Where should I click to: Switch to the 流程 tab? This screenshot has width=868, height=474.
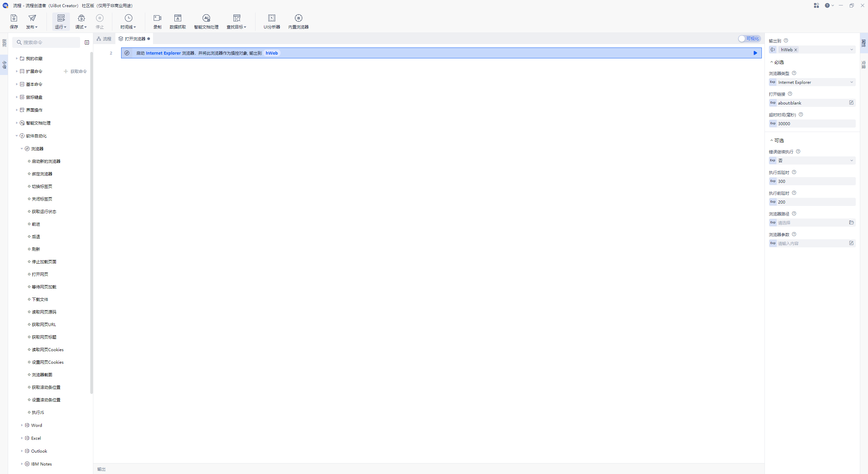[x=104, y=39]
